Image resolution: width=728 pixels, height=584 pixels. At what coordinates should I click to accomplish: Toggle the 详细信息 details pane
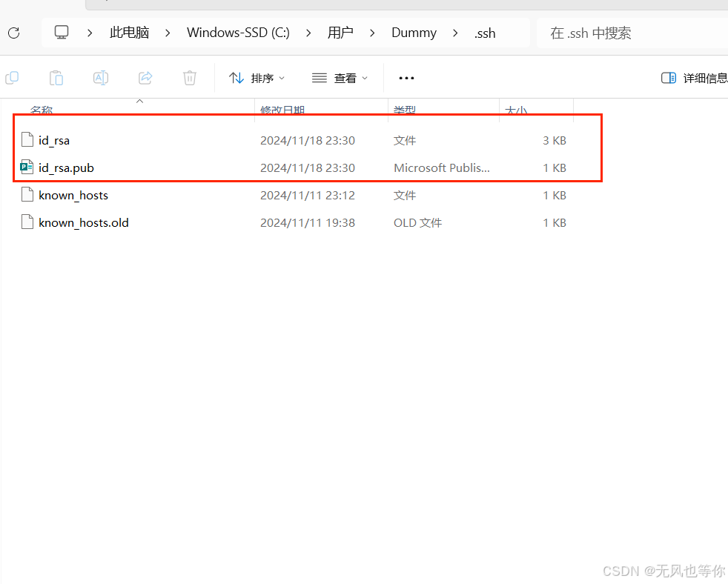click(x=695, y=78)
